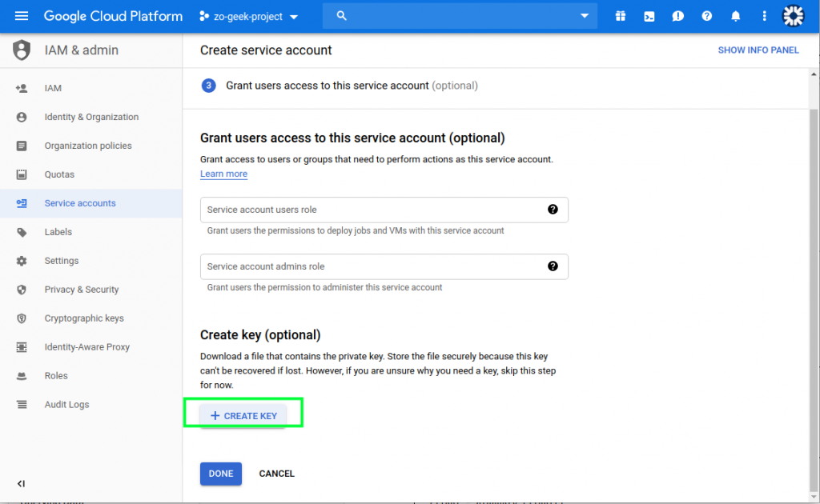Open the gift free trial icon
Viewport: 820px width, 504px height.
pyautogui.click(x=621, y=16)
